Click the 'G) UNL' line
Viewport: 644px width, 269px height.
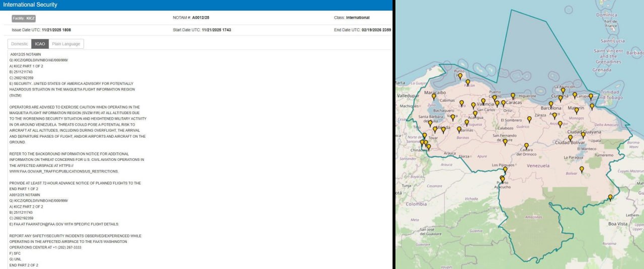15,259
